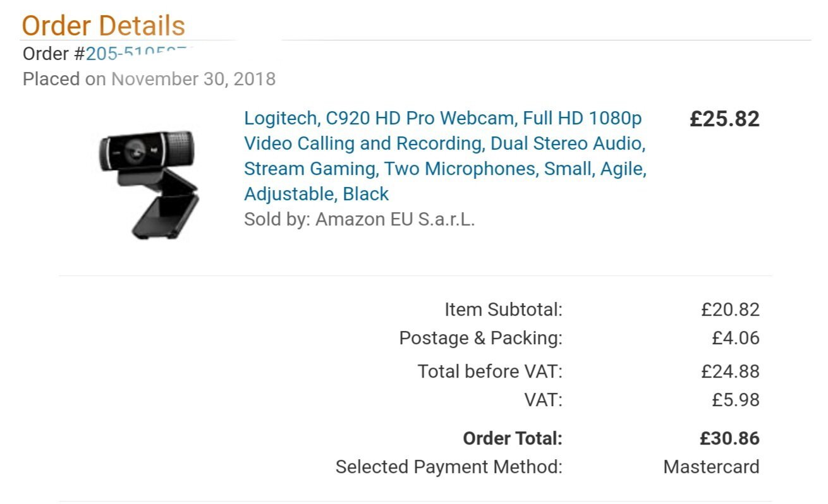
Task: Click the Item Subtotal label
Action: pos(503,310)
